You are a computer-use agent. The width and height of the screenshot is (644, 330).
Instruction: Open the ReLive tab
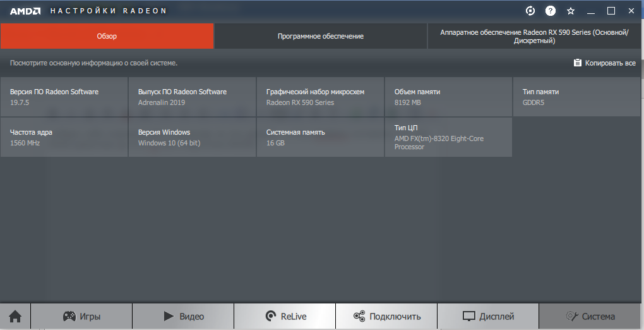285,317
